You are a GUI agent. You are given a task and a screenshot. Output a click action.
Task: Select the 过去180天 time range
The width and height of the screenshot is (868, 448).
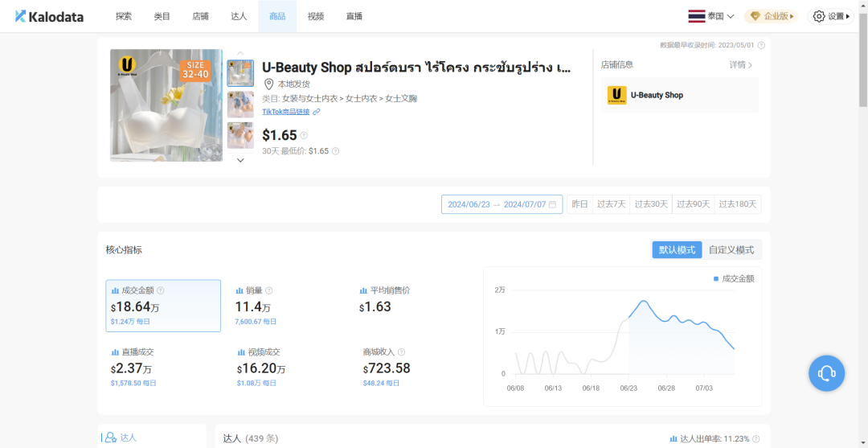point(737,204)
